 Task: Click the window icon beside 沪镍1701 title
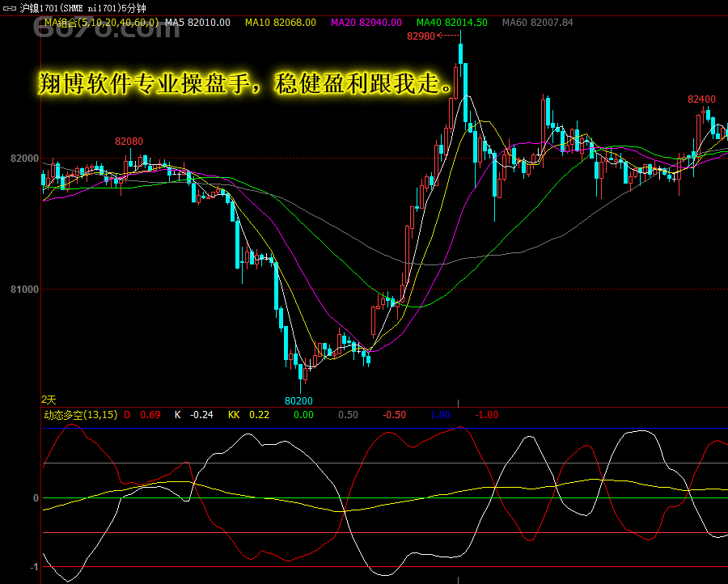click(x=9, y=7)
